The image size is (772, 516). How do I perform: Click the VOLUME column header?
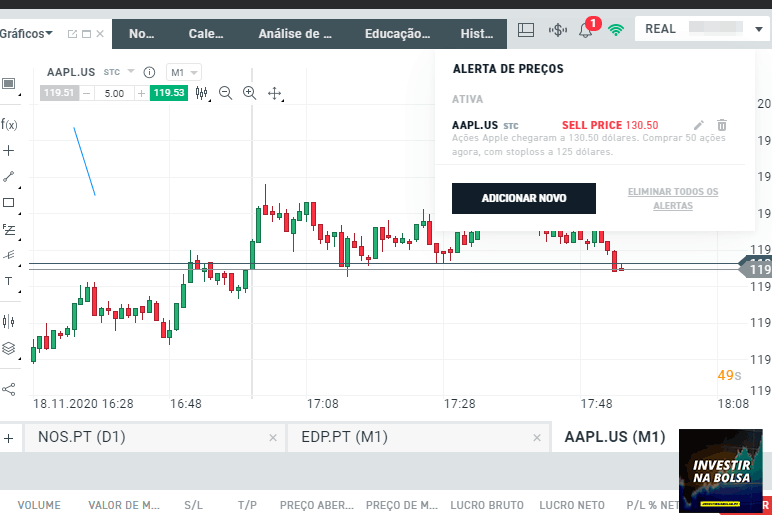pos(39,505)
